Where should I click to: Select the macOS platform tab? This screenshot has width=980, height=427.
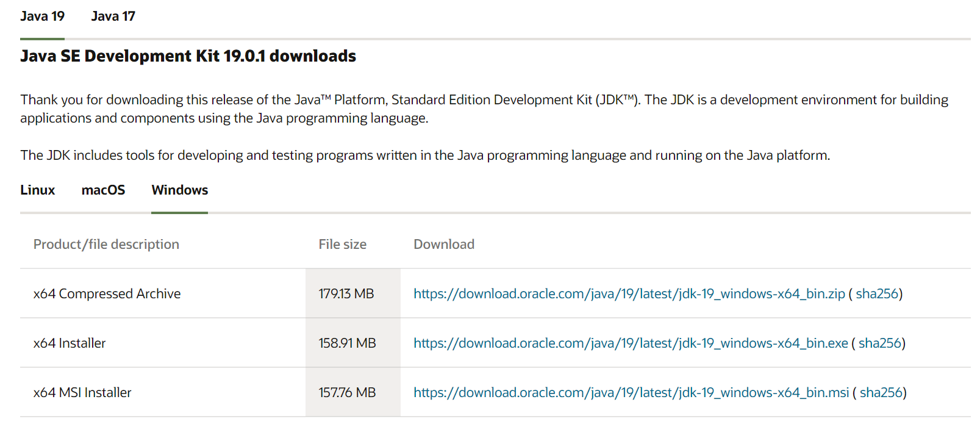(103, 190)
